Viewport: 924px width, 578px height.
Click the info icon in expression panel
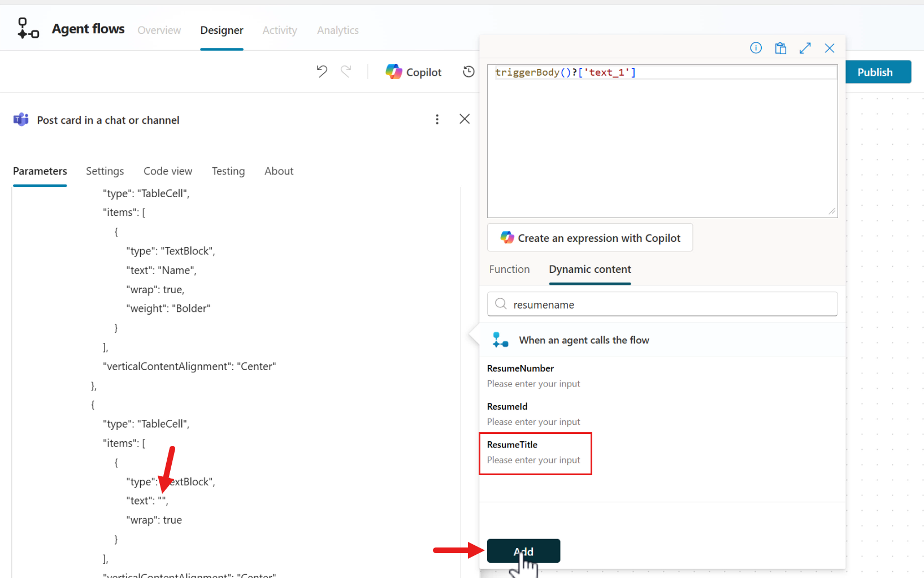click(756, 48)
